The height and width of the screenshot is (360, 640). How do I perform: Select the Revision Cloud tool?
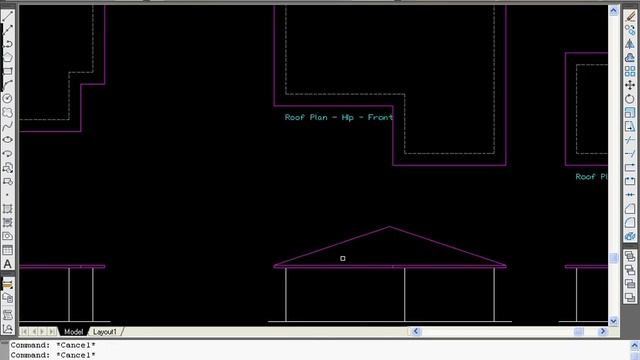(x=7, y=112)
